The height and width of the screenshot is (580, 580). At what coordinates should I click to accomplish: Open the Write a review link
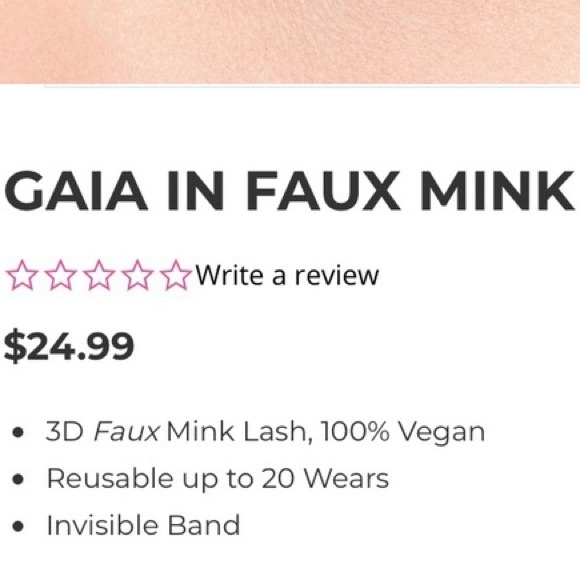tap(287, 275)
